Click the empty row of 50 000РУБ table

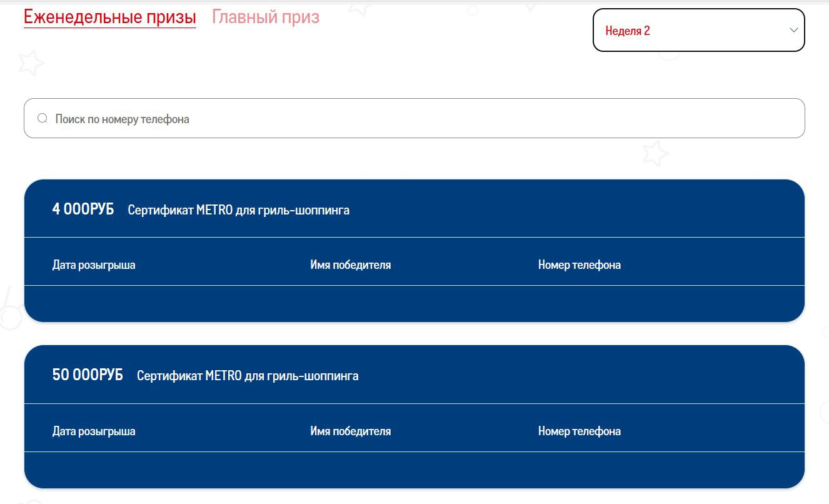[x=414, y=470]
